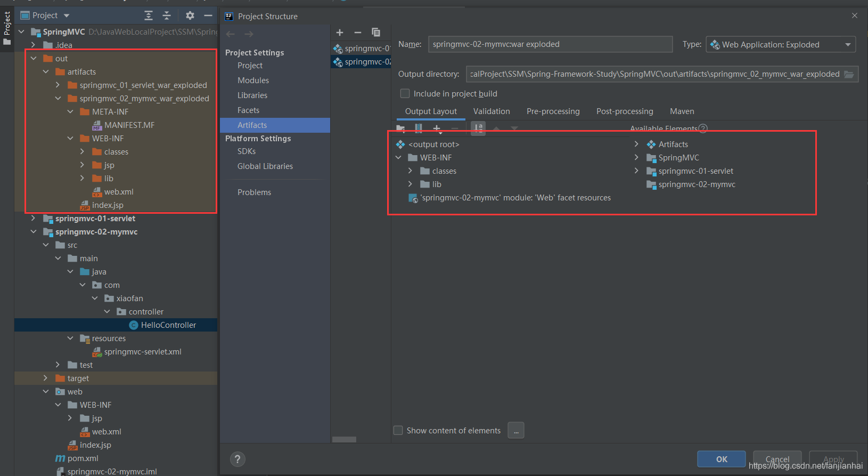Enable Include in project build
The image size is (868, 476).
coord(405,93)
